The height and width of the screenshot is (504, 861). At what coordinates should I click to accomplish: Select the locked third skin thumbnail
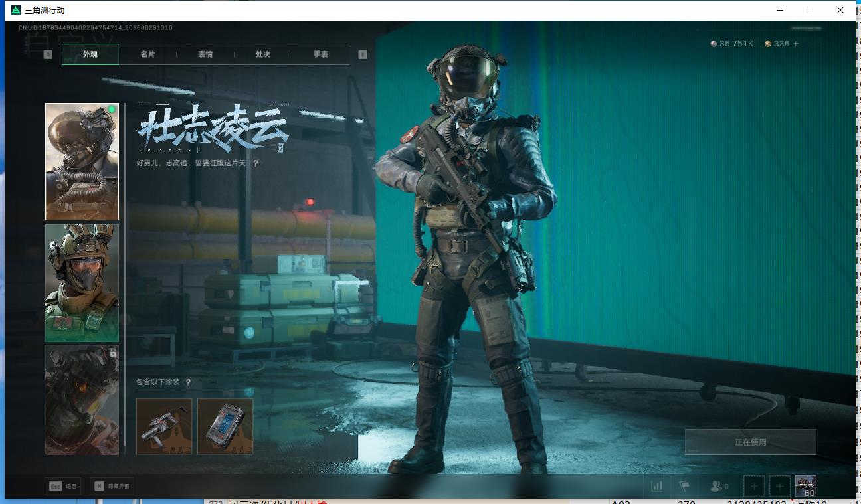pos(82,400)
